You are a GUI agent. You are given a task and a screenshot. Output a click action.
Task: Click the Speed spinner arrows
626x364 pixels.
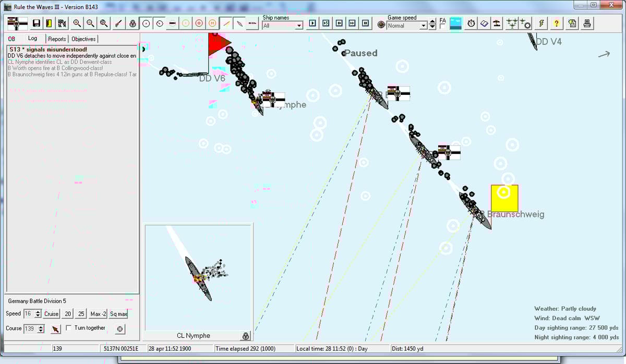pos(38,314)
